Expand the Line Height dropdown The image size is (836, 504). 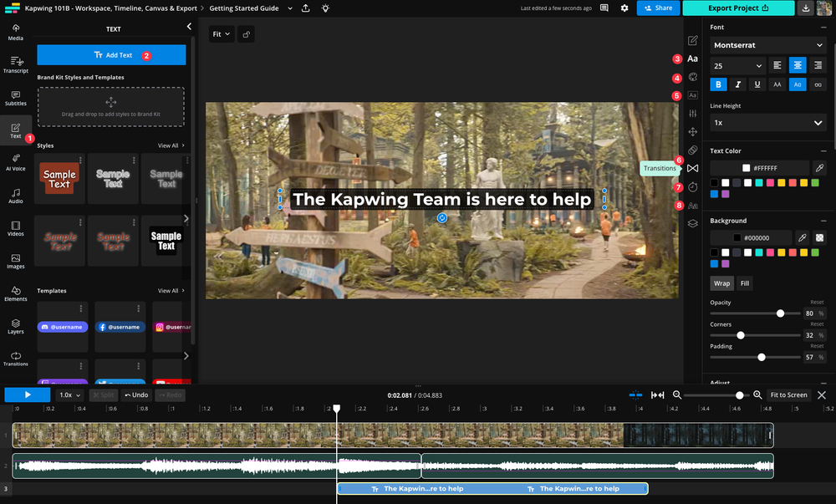pos(767,122)
